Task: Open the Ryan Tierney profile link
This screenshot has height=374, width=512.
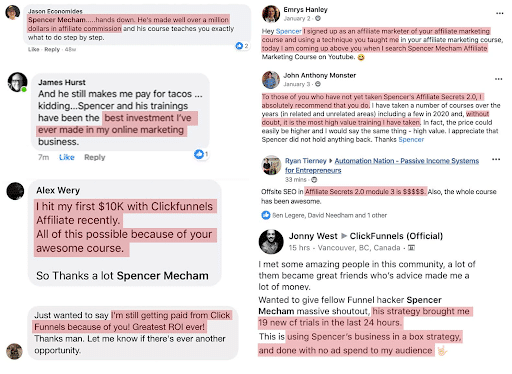Action: [x=305, y=161]
